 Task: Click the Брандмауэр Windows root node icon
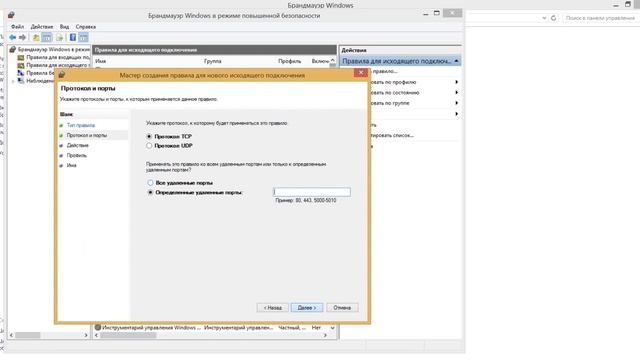point(13,49)
